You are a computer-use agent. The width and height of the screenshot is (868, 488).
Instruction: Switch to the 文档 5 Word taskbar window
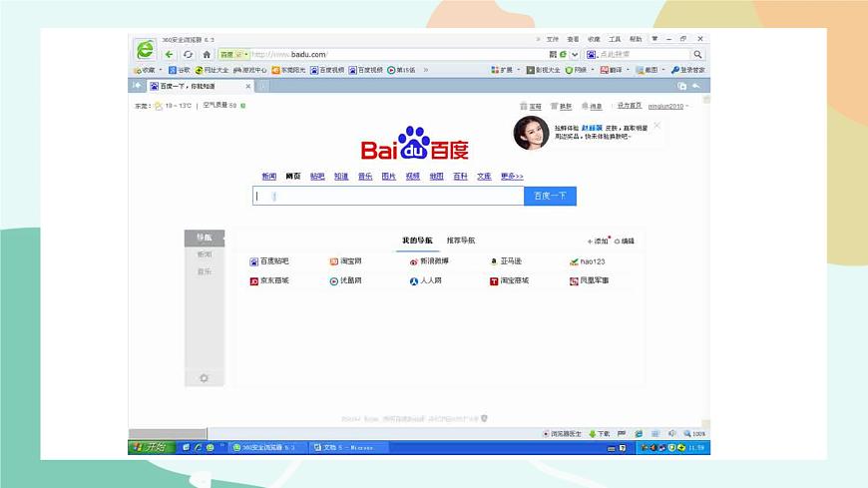pyautogui.click(x=348, y=447)
